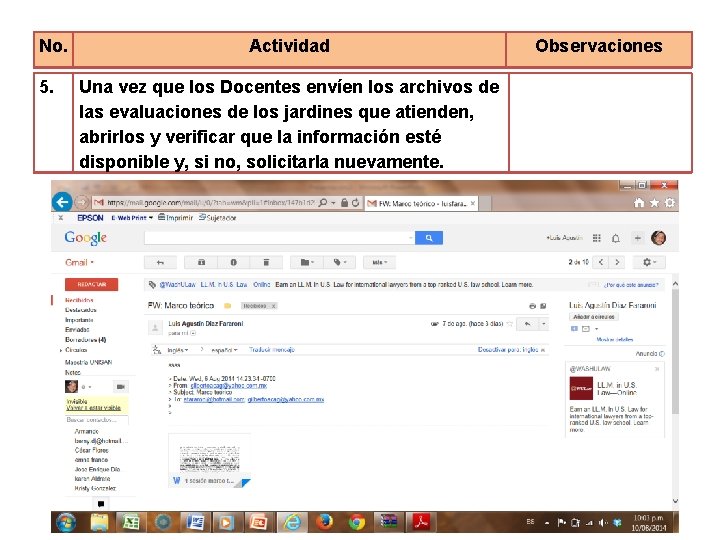Viewport: 720px width, 540px height.
Task: Open the browser Tools gear icon
Action: point(670,202)
